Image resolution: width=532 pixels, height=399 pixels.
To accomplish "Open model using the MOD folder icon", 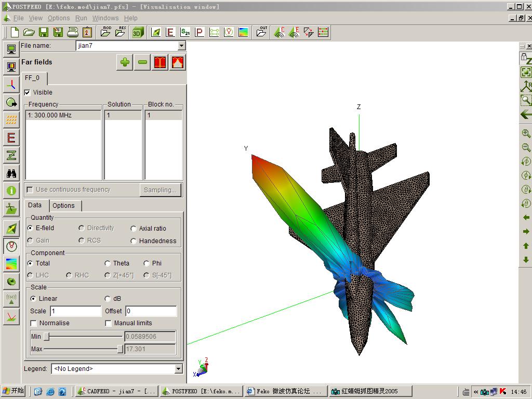I will 105,32.
